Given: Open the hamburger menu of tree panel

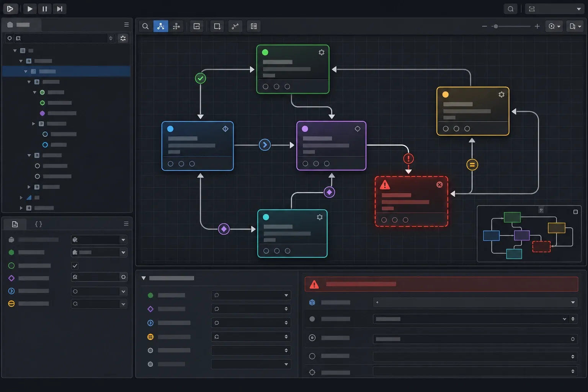Looking at the screenshot, I should pos(126,24).
